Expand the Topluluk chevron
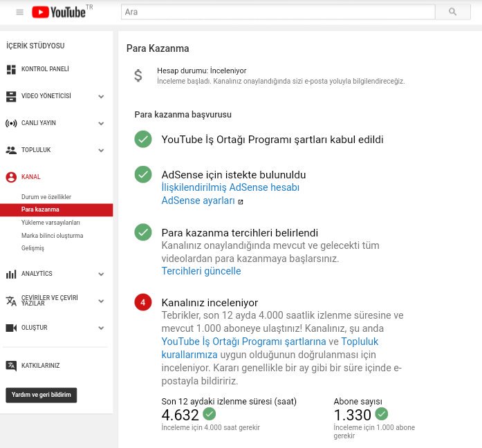The height and width of the screenshot is (448, 482). point(101,150)
